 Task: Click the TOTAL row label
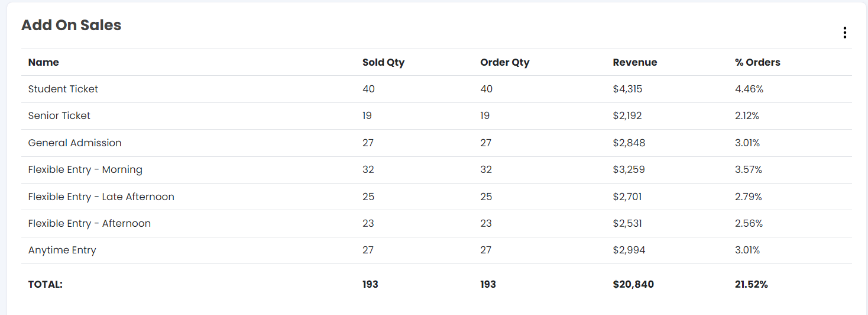coord(46,284)
